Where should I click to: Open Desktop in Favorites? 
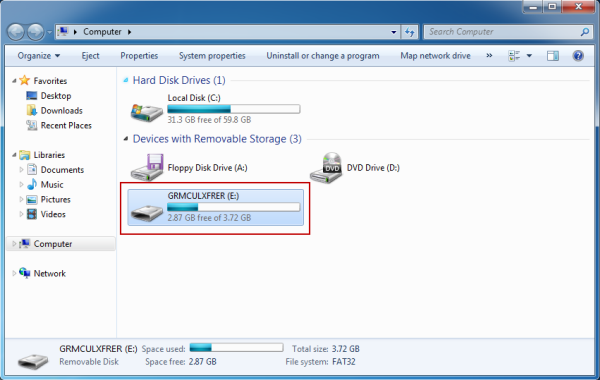click(x=56, y=96)
